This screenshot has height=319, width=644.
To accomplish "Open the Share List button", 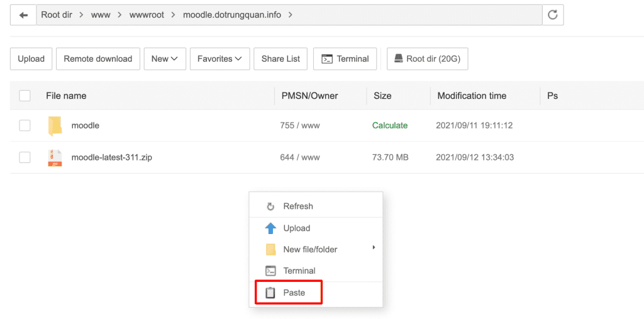I will 280,59.
